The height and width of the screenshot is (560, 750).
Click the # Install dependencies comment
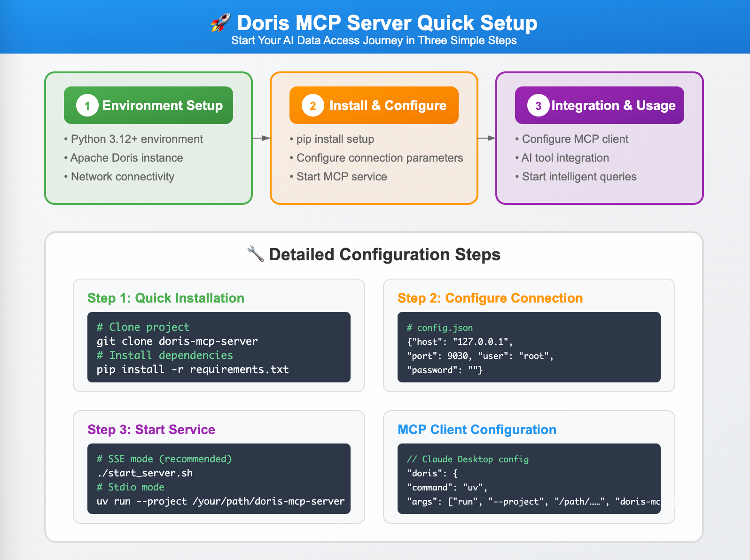(x=165, y=355)
